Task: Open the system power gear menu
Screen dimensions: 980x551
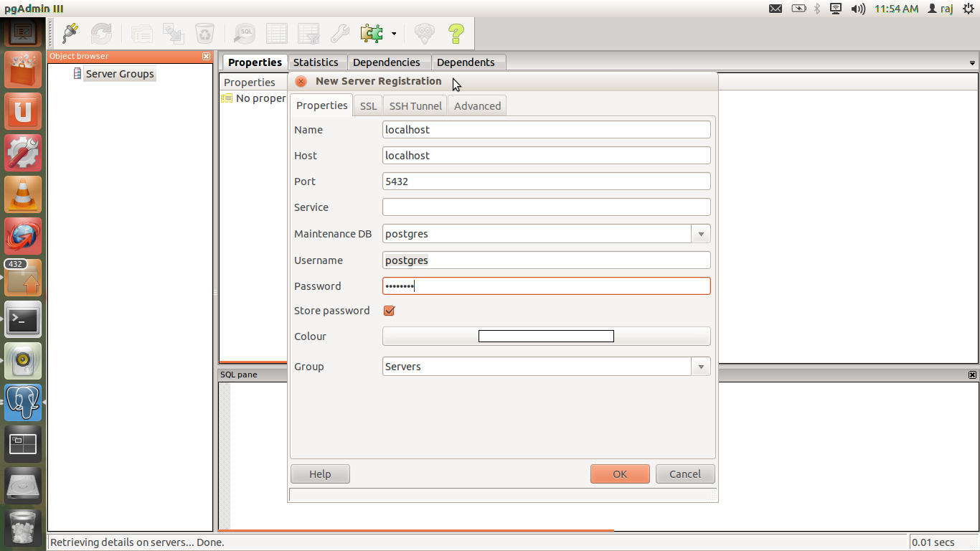Action: click(x=969, y=9)
